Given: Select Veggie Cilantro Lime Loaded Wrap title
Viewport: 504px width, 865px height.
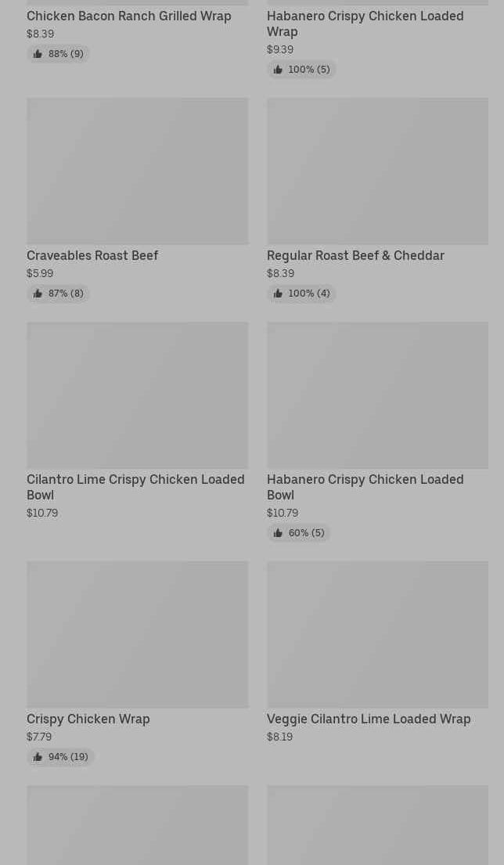Looking at the screenshot, I should pyautogui.click(x=369, y=719).
